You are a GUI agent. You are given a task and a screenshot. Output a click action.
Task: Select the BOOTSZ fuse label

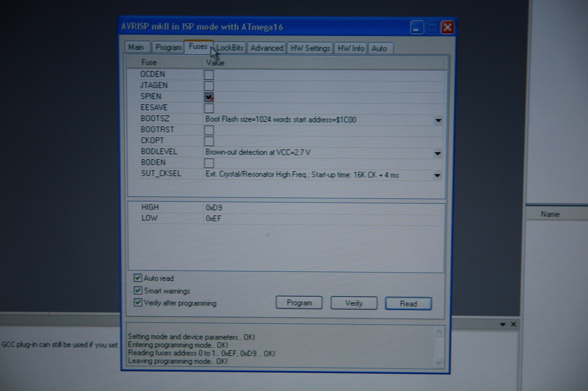(x=155, y=118)
